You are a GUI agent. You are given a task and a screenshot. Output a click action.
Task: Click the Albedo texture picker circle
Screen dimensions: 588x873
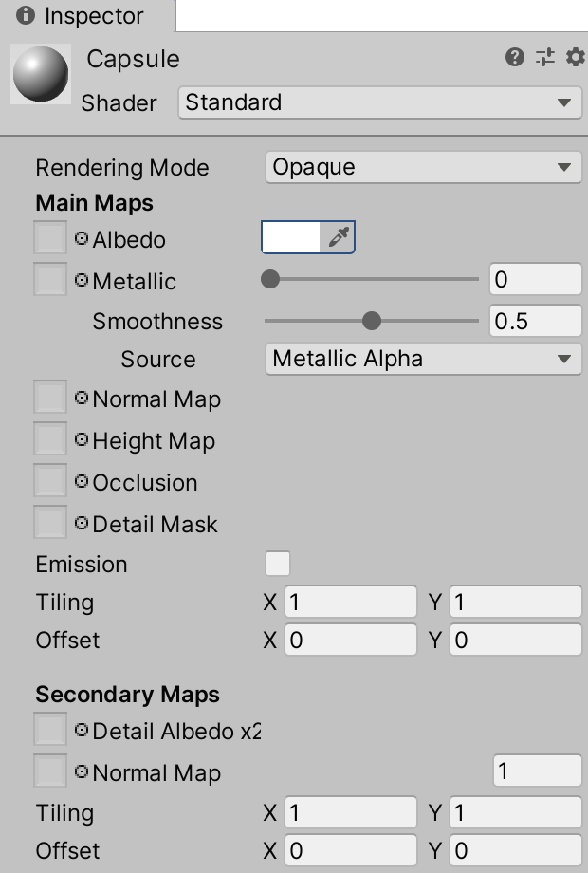(x=82, y=239)
